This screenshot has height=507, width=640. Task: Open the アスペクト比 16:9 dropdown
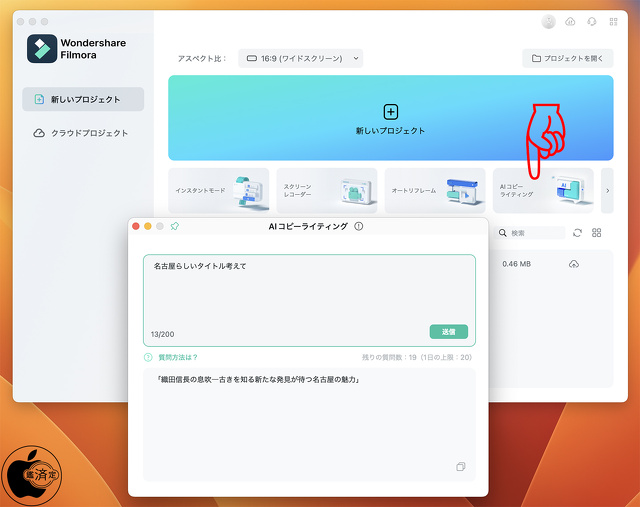pyautogui.click(x=300, y=58)
